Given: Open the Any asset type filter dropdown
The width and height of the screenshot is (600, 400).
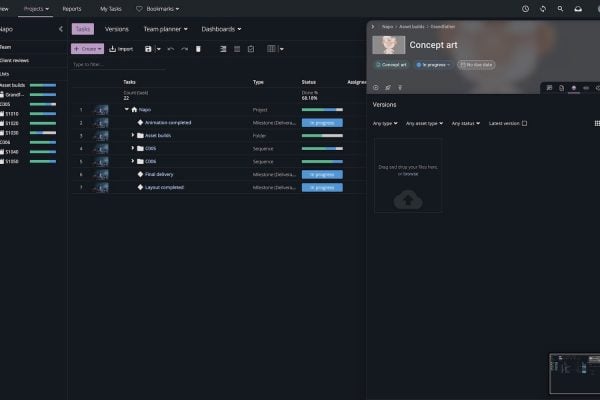Looking at the screenshot, I should [424, 123].
